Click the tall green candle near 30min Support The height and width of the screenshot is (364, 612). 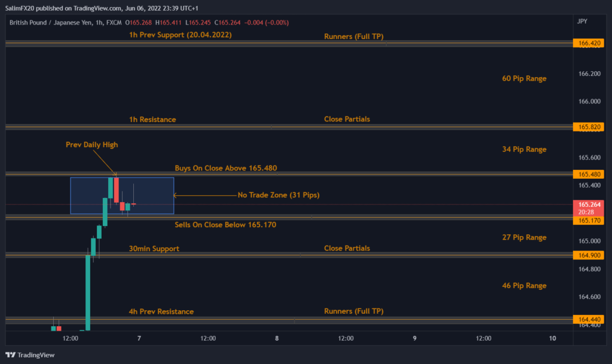87,293
